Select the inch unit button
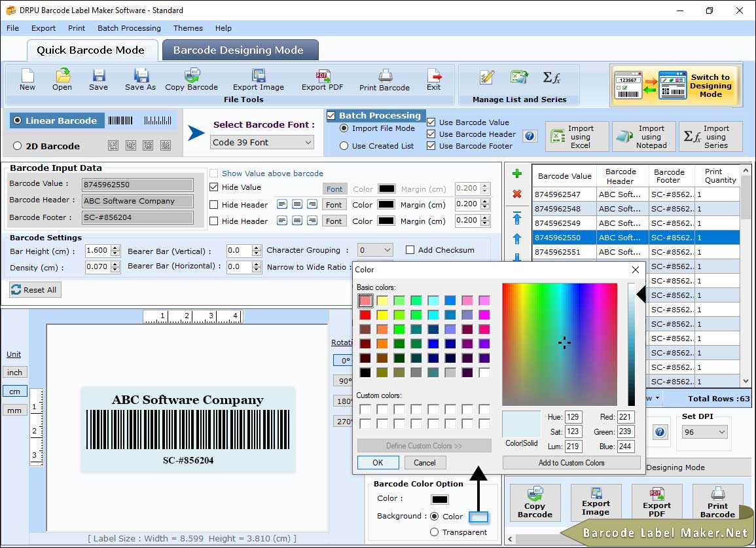The width and height of the screenshot is (756, 548). click(x=14, y=373)
